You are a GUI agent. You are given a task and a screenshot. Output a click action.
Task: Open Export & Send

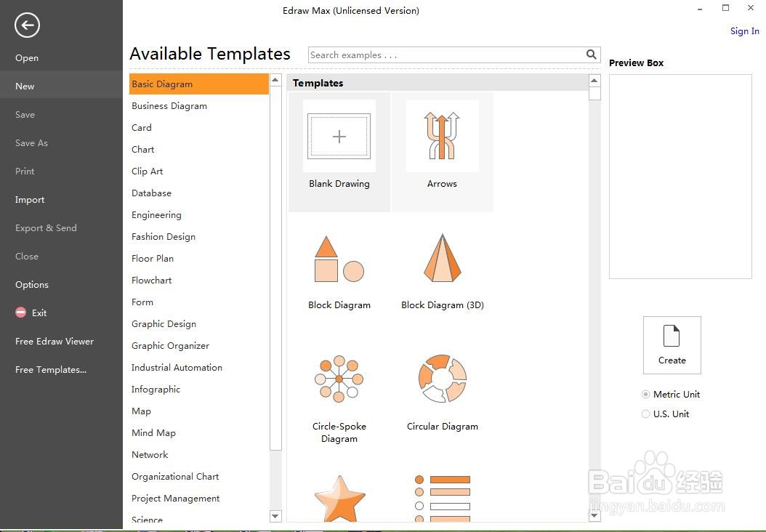[46, 227]
